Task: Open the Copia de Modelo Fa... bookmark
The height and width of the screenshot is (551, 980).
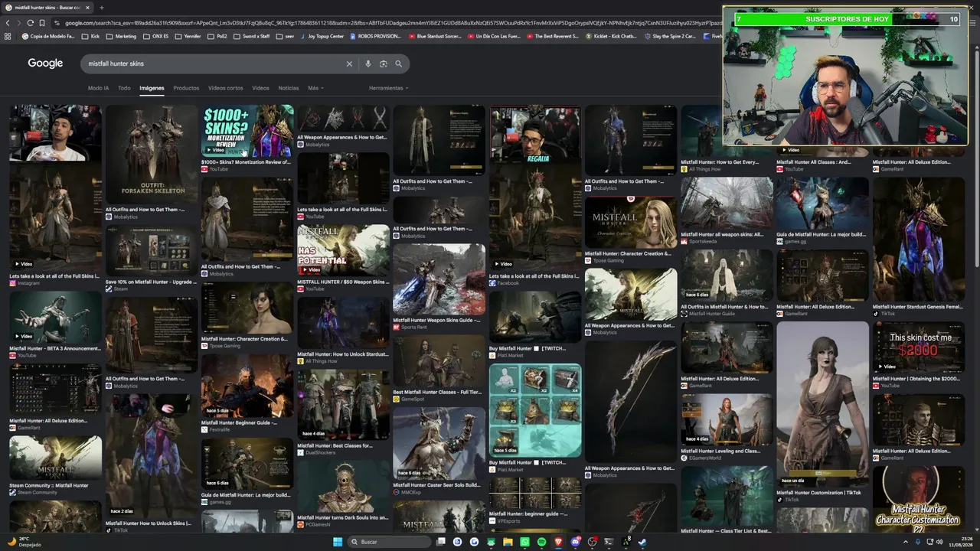Action: pyautogui.click(x=50, y=36)
